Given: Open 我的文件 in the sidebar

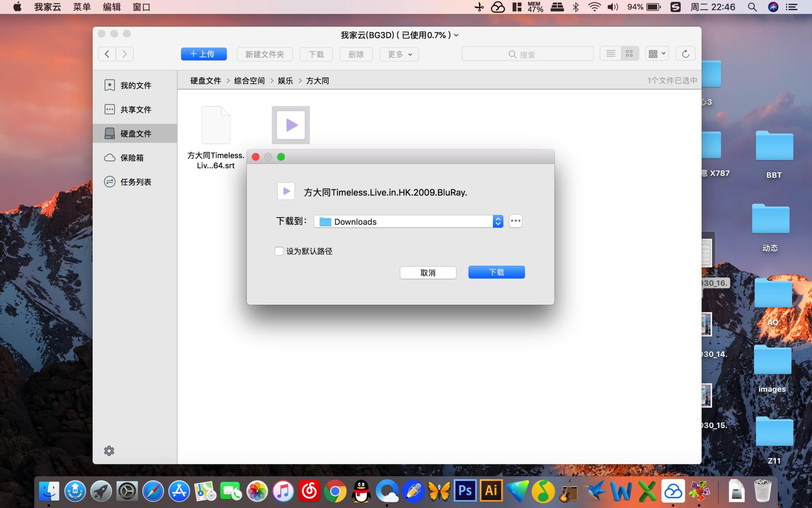Looking at the screenshot, I should click(135, 85).
